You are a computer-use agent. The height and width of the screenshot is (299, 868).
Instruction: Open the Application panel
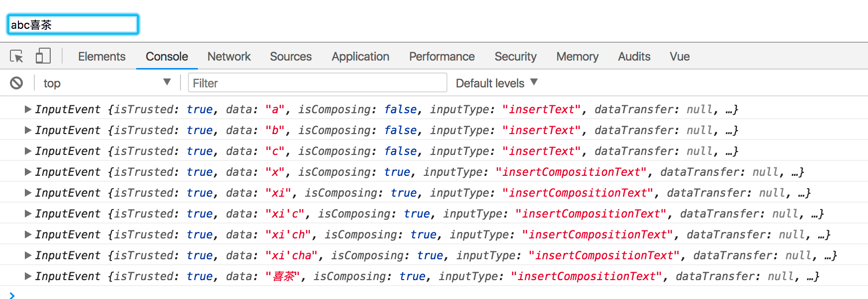(x=360, y=56)
